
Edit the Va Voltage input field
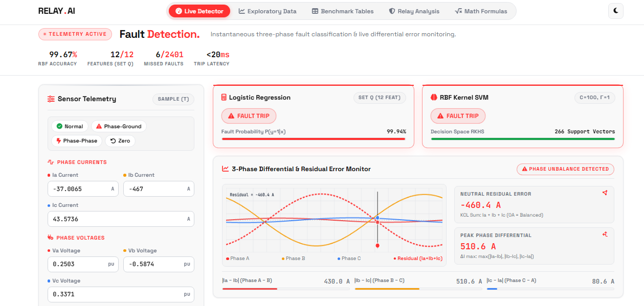tap(83, 264)
